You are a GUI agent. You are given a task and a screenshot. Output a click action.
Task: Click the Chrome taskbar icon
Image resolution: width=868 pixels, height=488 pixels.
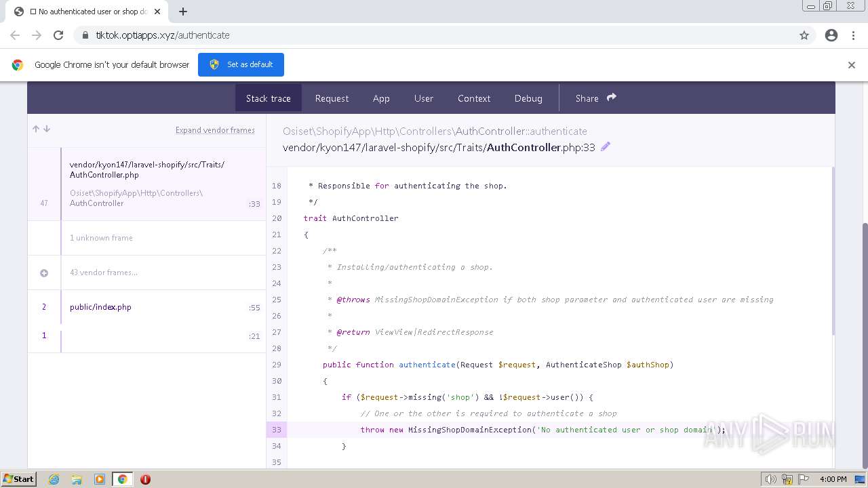point(122,479)
